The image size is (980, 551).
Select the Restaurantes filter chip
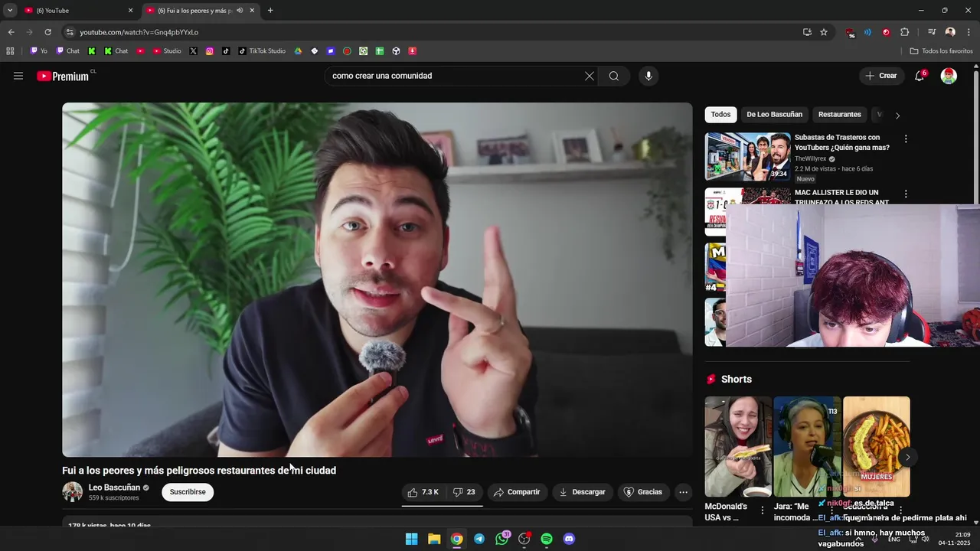[840, 115]
